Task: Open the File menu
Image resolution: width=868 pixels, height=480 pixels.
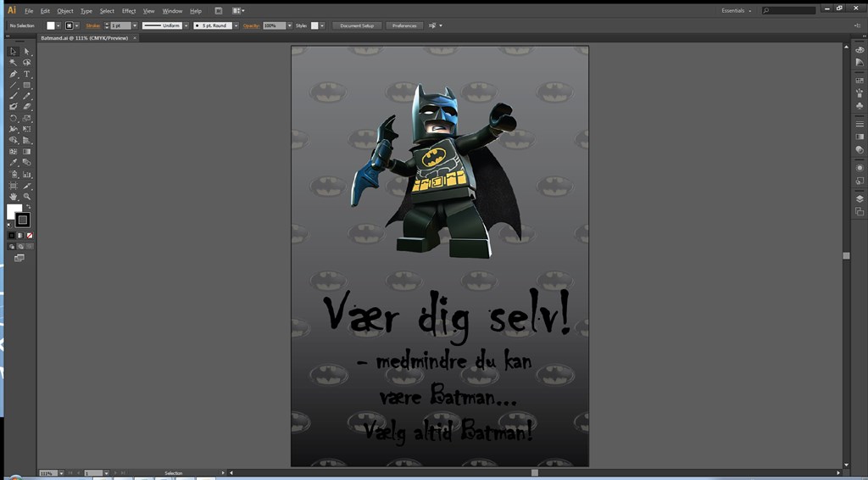Action: (29, 11)
